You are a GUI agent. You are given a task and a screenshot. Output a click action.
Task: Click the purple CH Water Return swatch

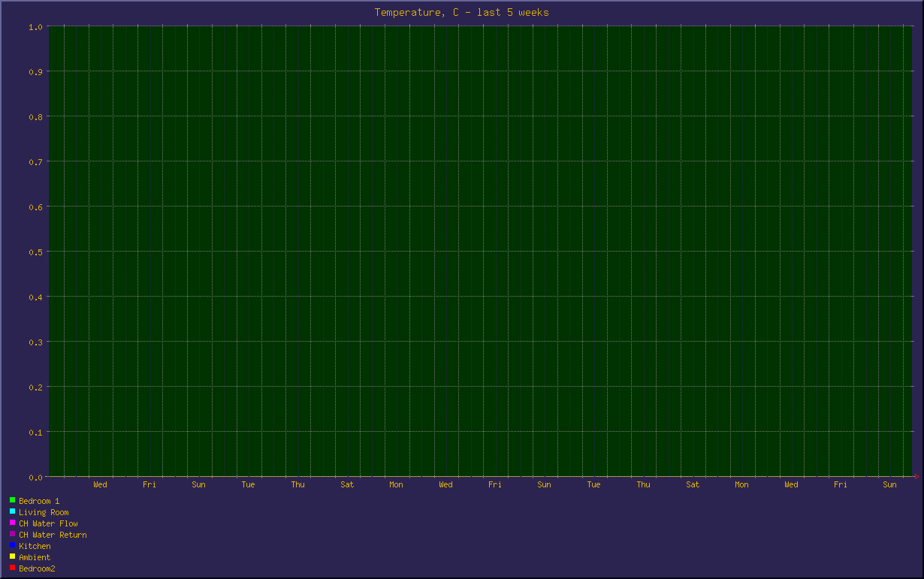(12, 534)
